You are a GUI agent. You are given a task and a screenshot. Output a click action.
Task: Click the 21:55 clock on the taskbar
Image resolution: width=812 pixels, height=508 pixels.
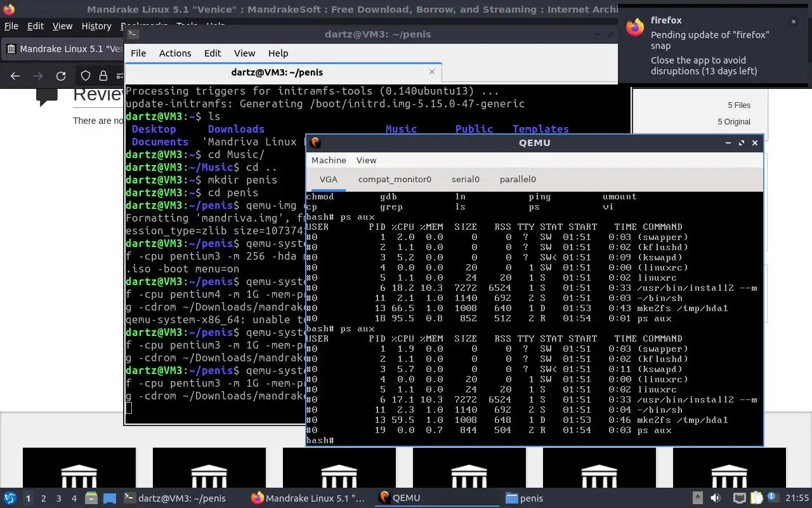click(x=797, y=498)
